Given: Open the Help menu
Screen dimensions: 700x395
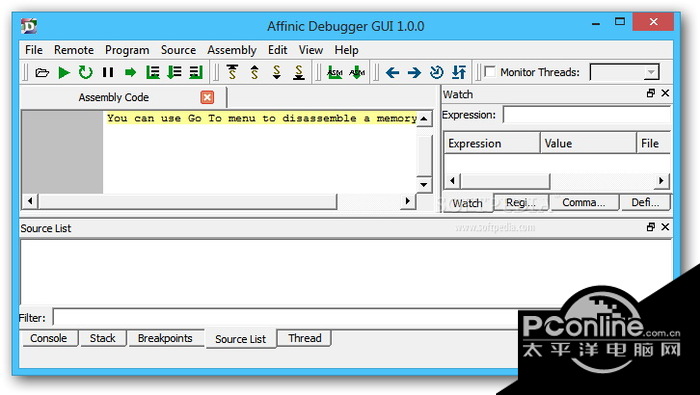Looking at the screenshot, I should pyautogui.click(x=346, y=50).
